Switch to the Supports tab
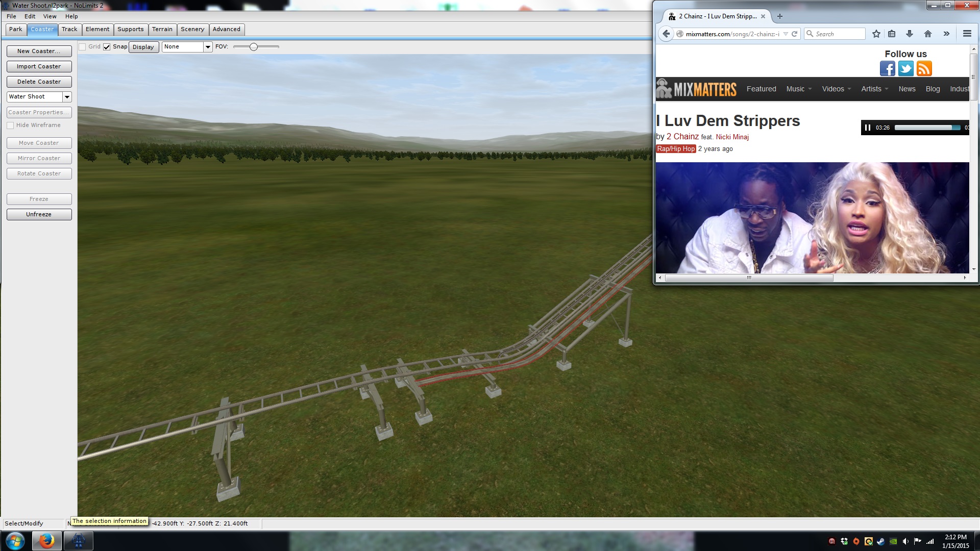Image resolution: width=980 pixels, height=551 pixels. coord(130,29)
